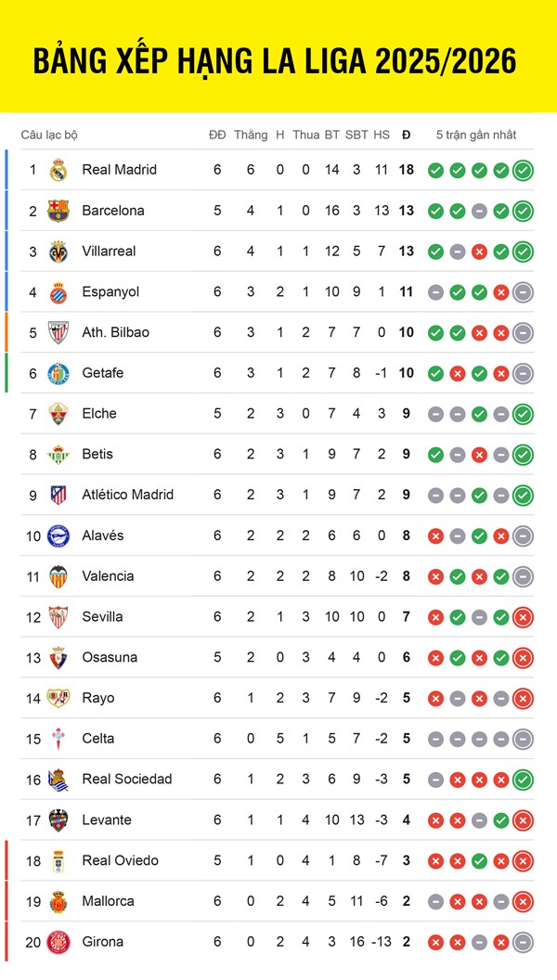Click Real Madrid's 18 points value
Viewport: 557px width, 980px height.
[x=406, y=170]
